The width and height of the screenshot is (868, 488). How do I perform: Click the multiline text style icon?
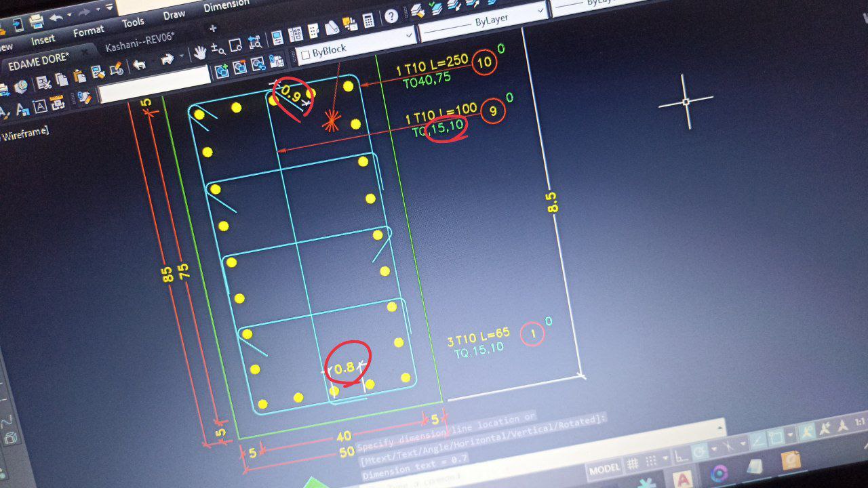(40, 106)
